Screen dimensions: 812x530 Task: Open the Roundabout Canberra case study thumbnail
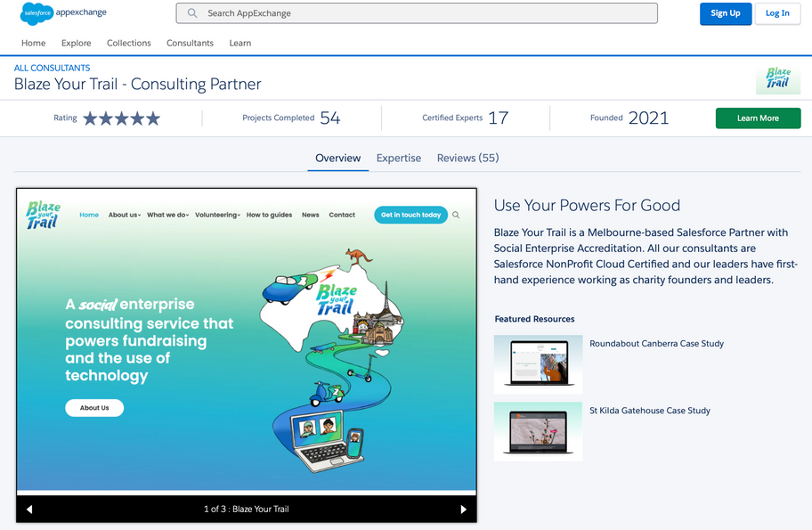538,364
